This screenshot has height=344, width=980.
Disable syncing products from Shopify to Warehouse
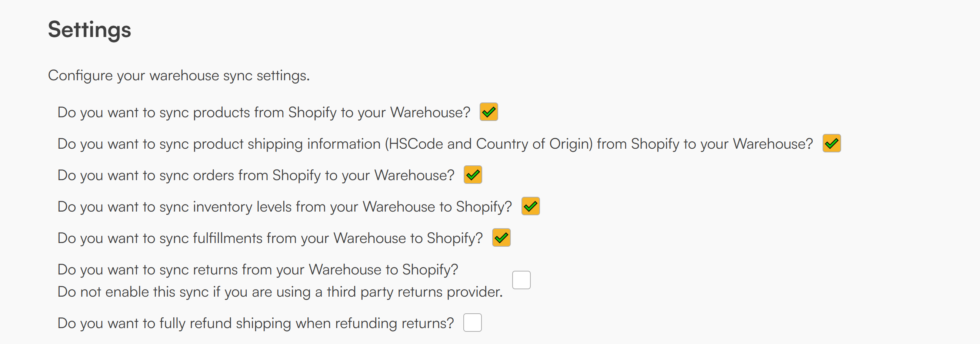489,112
